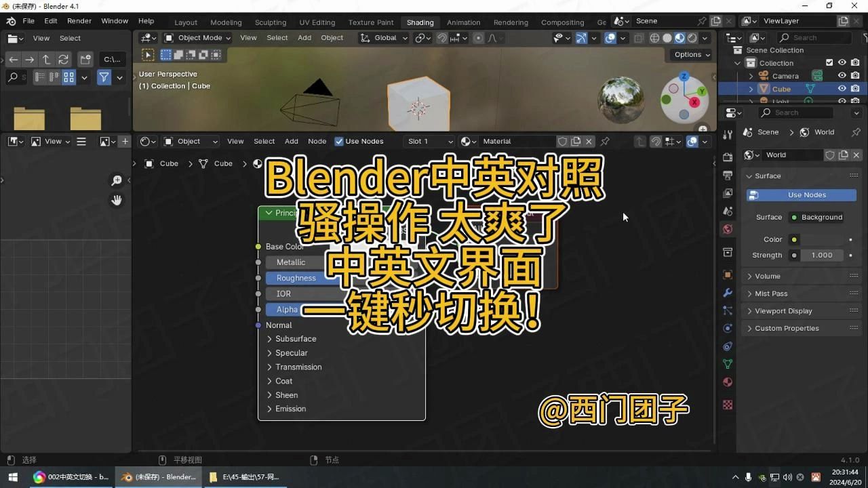Open the Object Mode dropdown
The height and width of the screenshot is (488, 868).
(197, 38)
